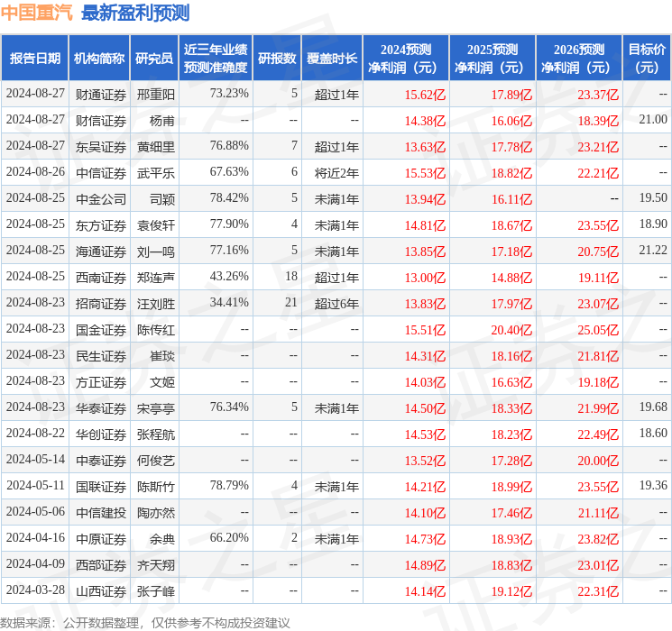Viewport: 672px width, 631px height.
Task: Click the 数据来源 disclaimer footer text
Action: (x=145, y=622)
